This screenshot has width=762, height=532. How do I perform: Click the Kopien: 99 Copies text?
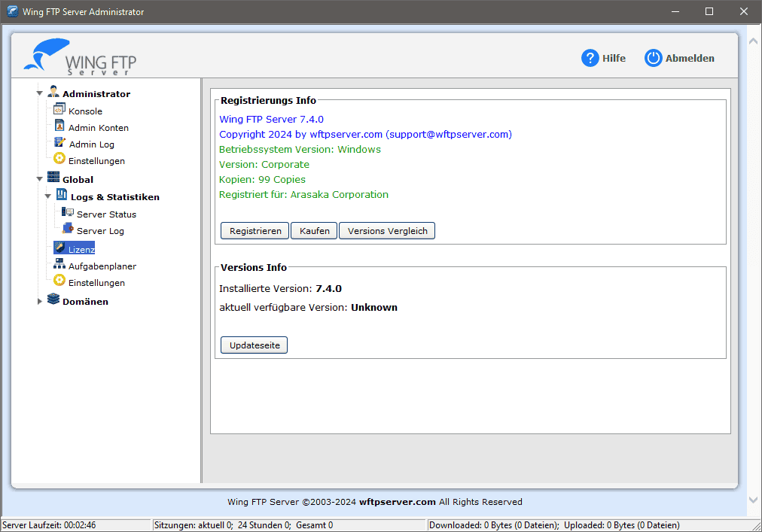coord(263,179)
